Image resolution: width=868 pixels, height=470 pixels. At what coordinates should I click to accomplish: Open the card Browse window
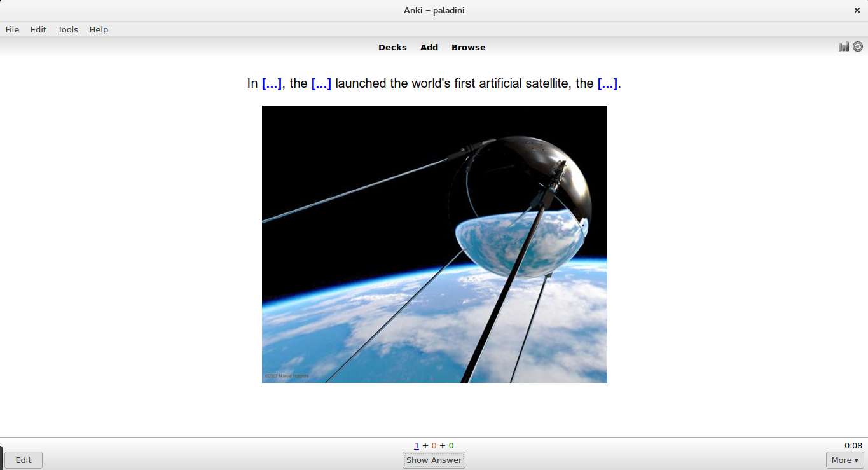[469, 47]
